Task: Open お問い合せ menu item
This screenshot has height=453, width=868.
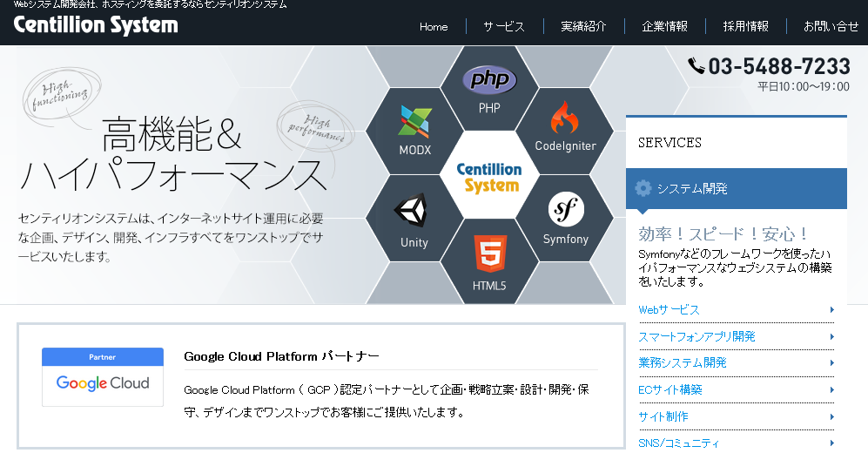Action: coord(831,27)
